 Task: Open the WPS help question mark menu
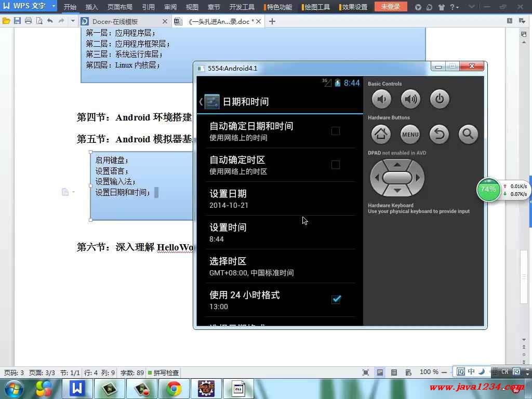[x=454, y=7]
